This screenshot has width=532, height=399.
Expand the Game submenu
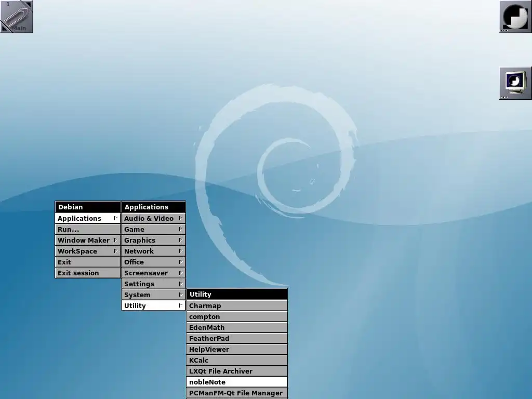coord(153,229)
